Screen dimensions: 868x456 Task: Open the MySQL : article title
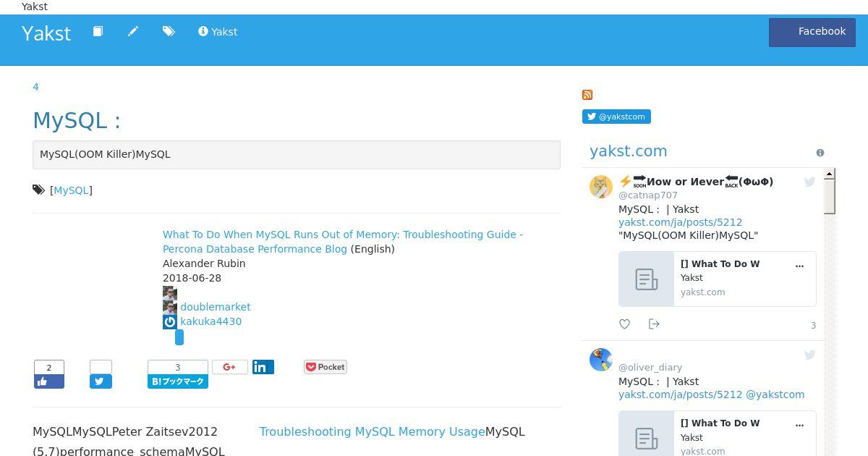(77, 120)
